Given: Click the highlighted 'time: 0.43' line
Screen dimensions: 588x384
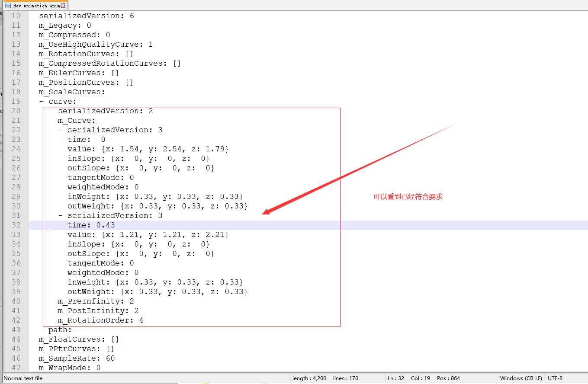Looking at the screenshot, I should [x=91, y=225].
